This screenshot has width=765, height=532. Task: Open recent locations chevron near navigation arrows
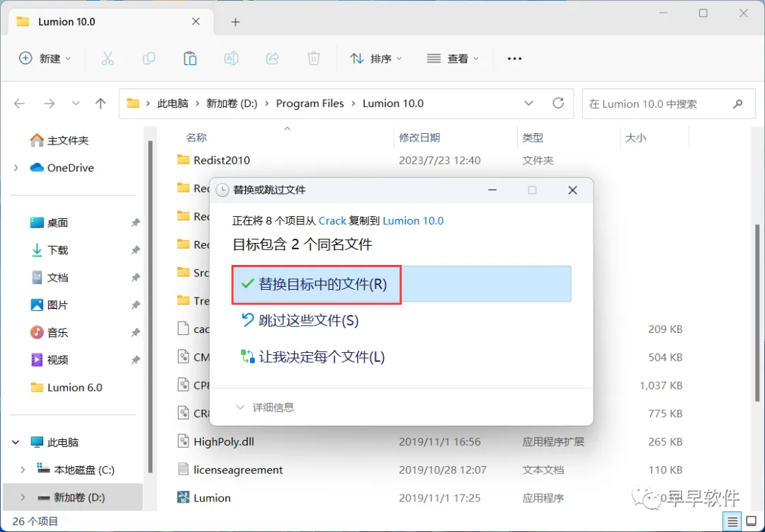(x=76, y=103)
